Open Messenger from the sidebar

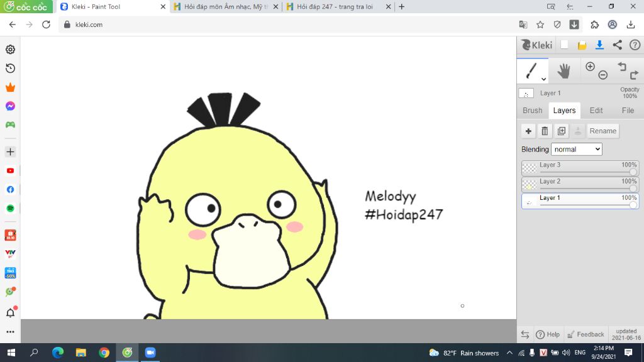[10, 106]
